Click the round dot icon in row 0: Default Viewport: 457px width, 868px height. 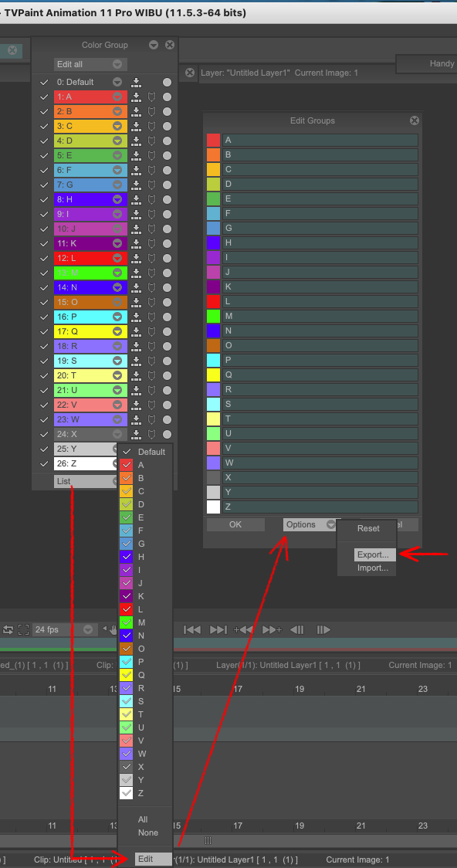[167, 83]
